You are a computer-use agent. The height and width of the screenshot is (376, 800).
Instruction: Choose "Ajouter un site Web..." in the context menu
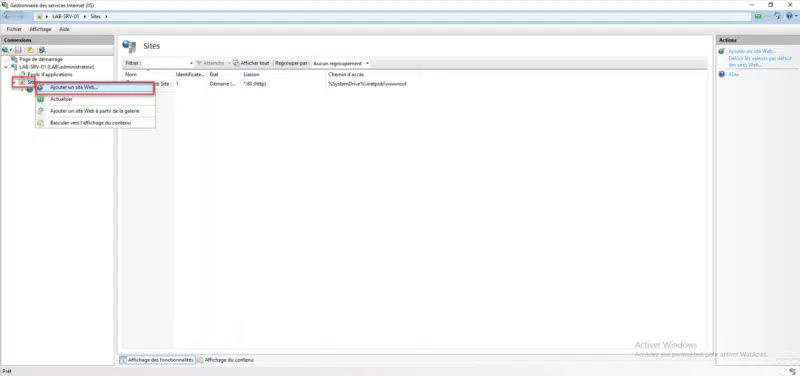click(x=94, y=88)
